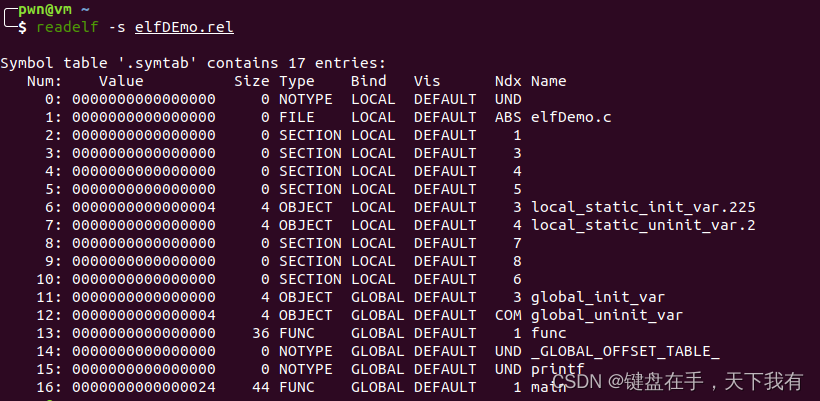Viewport: 820px width, 401px height.
Task: Click the LOCAL bind in row 7
Action: [x=373, y=225]
